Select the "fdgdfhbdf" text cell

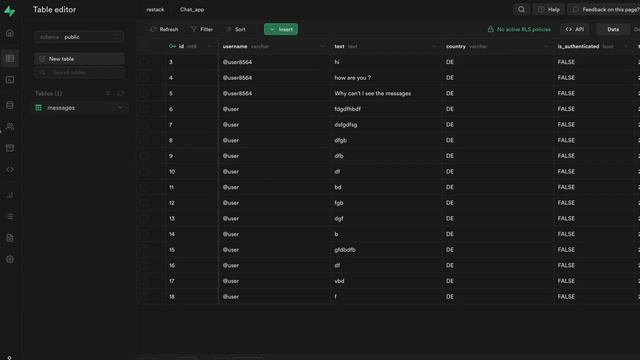[386, 109]
